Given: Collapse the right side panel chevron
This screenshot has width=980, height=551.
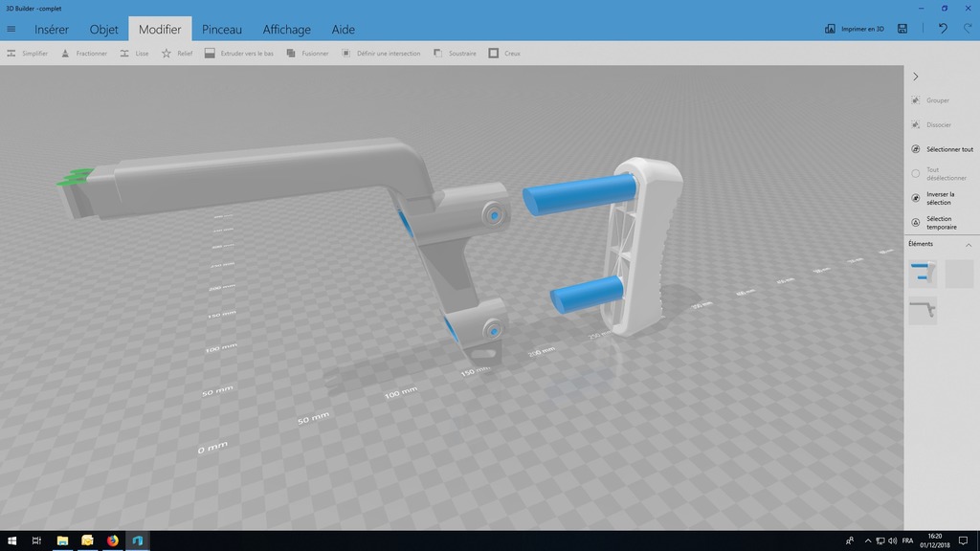Looking at the screenshot, I should point(916,77).
